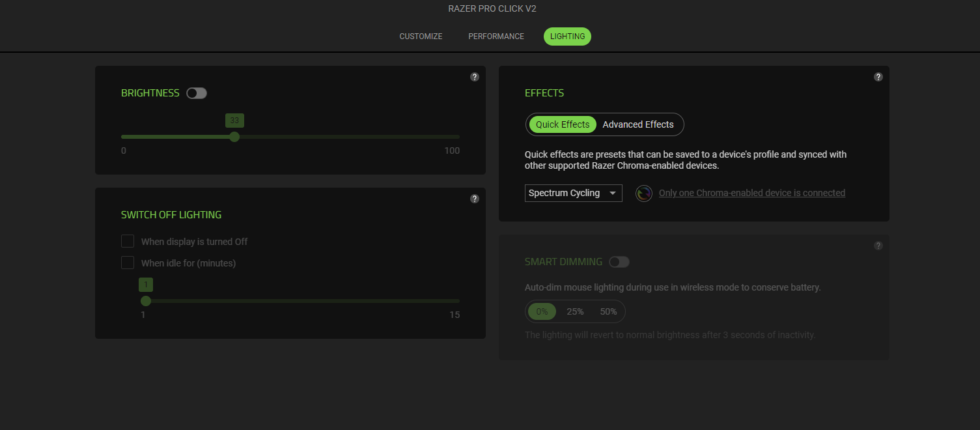Open the Brightness panel help icon
Viewport: 980px width, 430px height.
475,77
